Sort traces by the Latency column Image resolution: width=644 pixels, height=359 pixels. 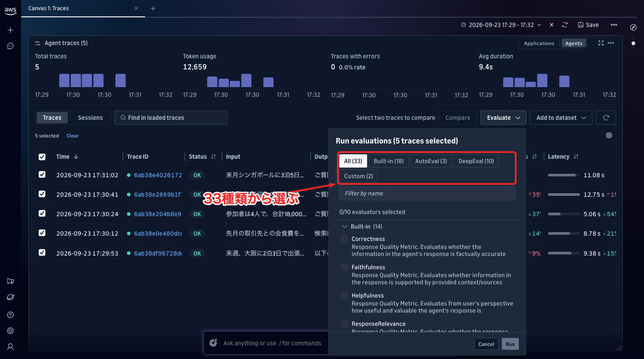click(576, 157)
